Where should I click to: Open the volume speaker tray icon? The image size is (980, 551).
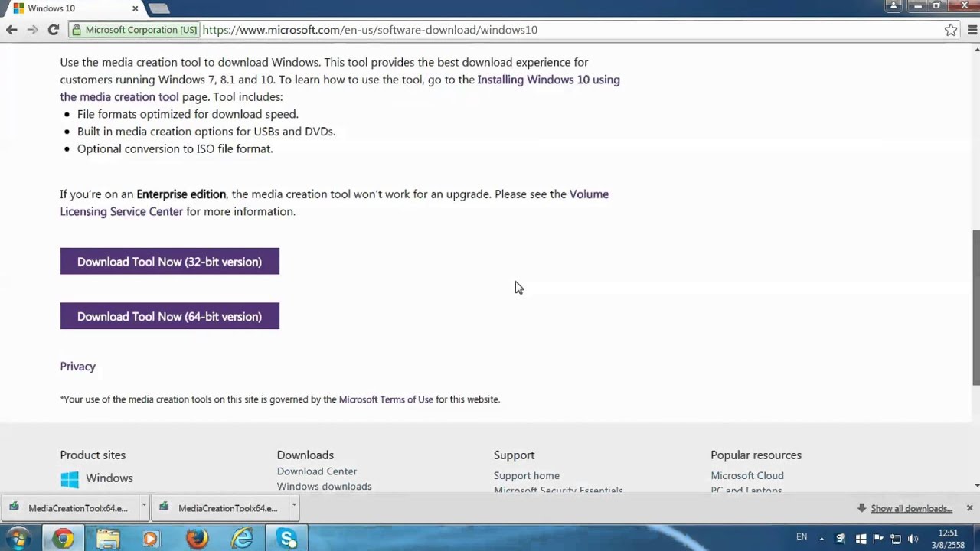click(913, 539)
